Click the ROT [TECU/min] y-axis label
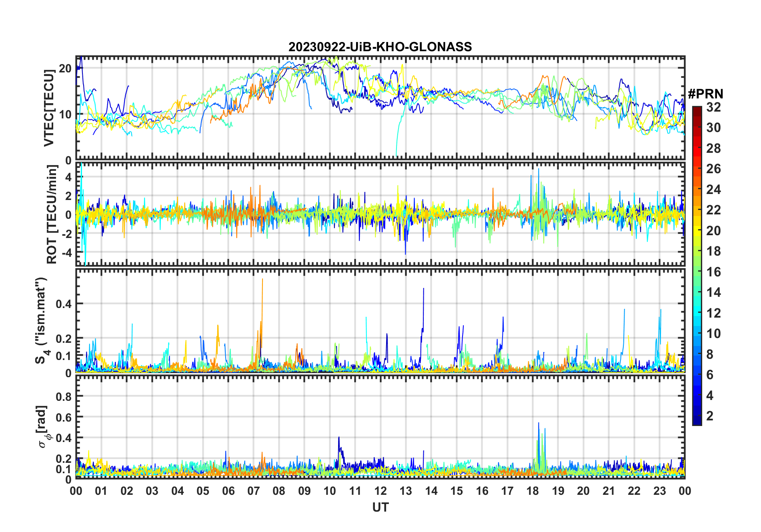761x532 pixels. [x=52, y=214]
